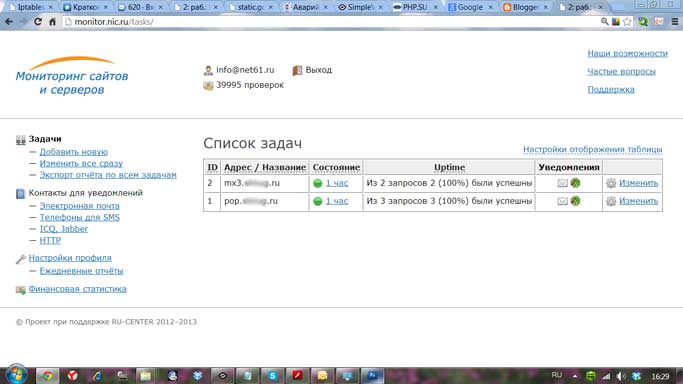Image resolution: width=683 pixels, height=384 pixels.
Task: Open Экспорт отчёта по всем задачам
Action: [108, 175]
